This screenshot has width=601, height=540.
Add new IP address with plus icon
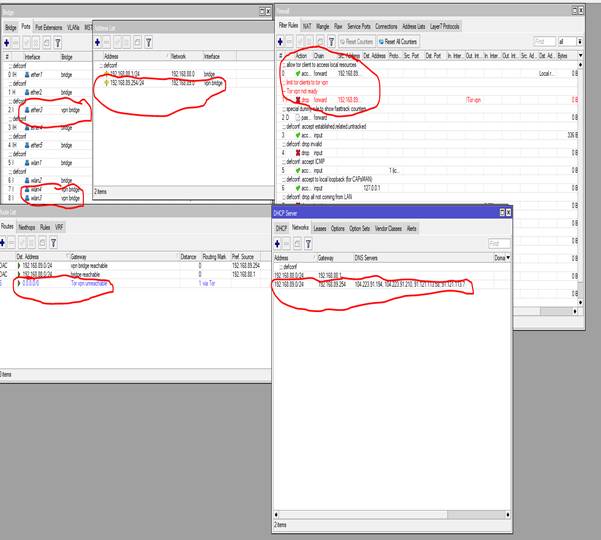point(97,43)
